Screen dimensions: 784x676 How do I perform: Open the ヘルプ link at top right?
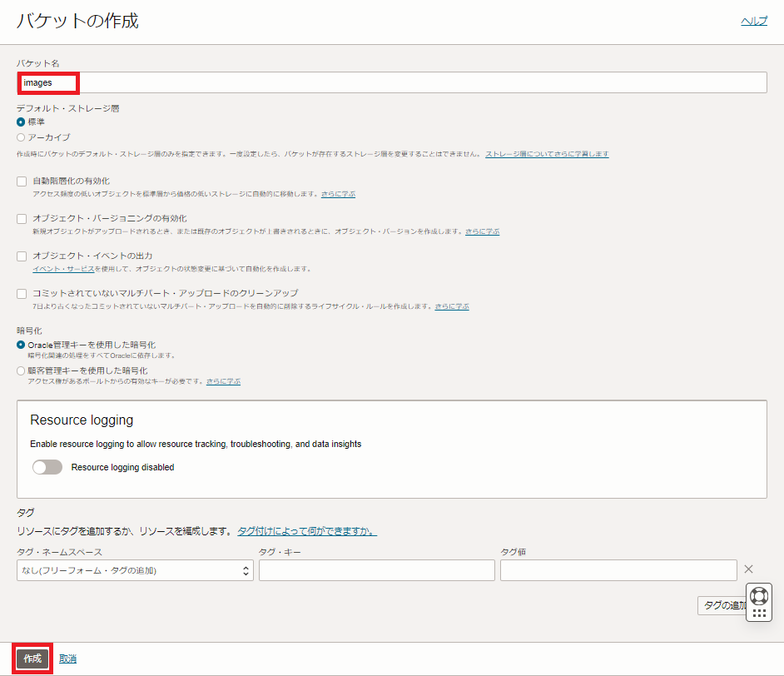[x=753, y=22]
